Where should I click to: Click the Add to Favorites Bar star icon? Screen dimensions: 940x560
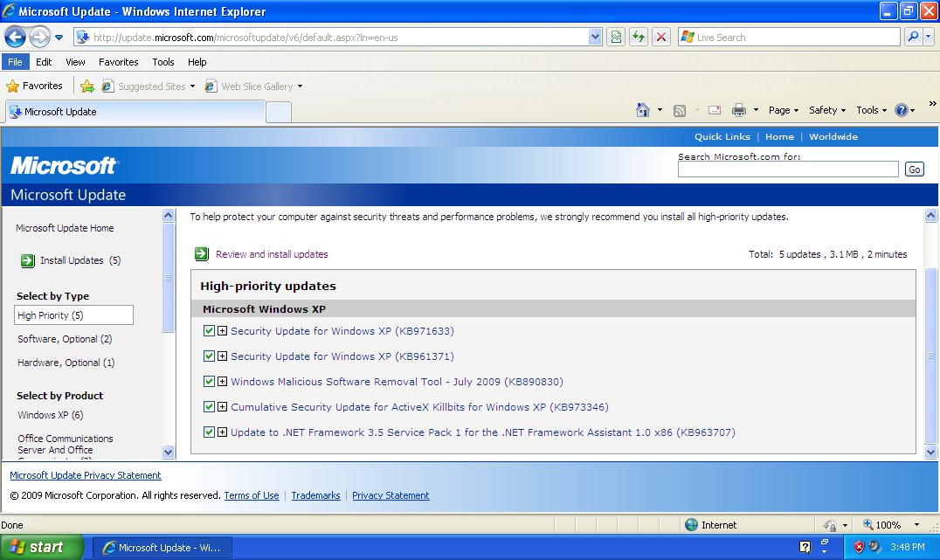87,86
